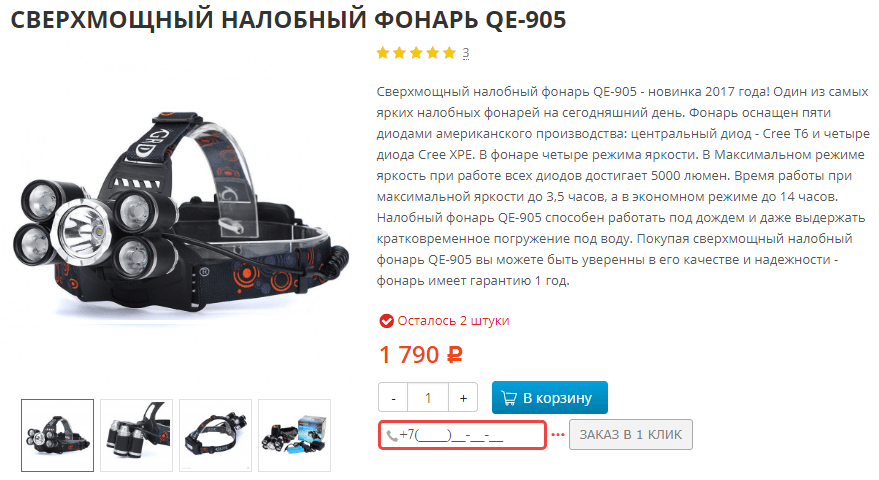Click the ЗАКАЗ В 1 КЛИК button
879x480 pixels.
tap(631, 435)
